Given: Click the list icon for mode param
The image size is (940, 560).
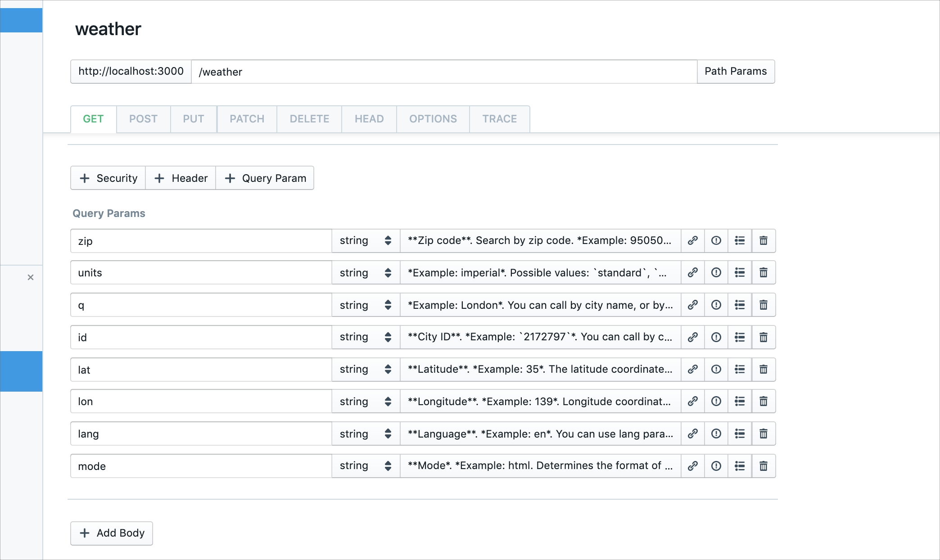Looking at the screenshot, I should tap(739, 466).
